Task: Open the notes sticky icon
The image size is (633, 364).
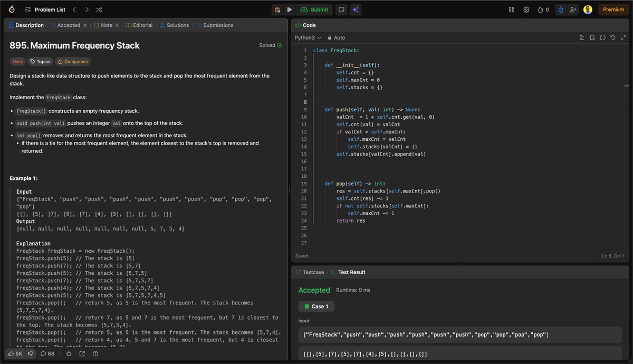Action: pos(341,9)
